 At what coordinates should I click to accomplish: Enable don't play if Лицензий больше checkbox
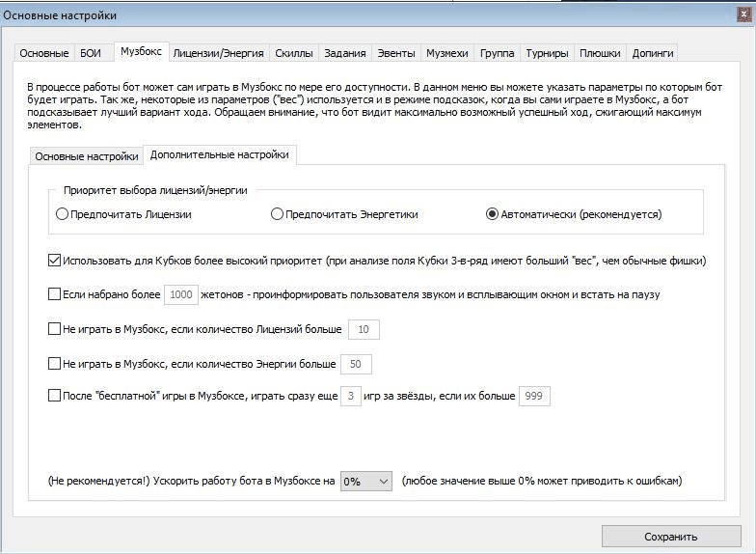tap(54, 329)
